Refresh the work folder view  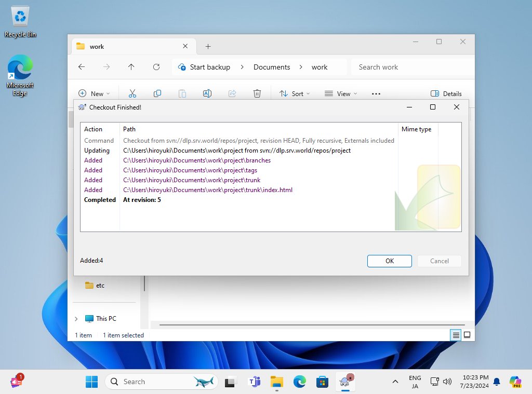point(156,67)
